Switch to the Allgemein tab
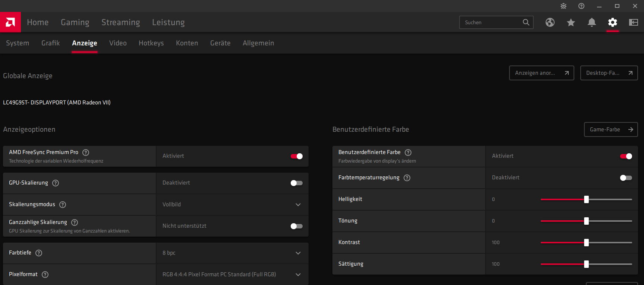 click(x=258, y=43)
